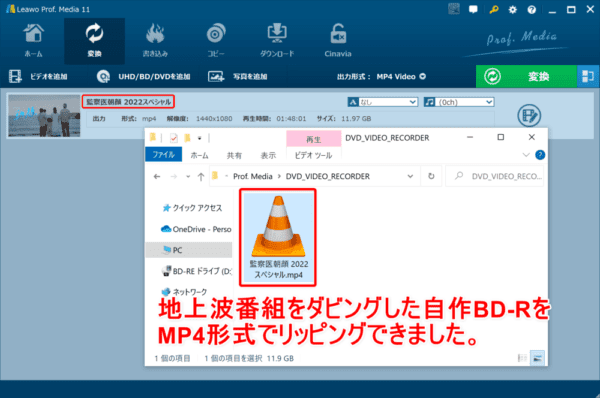Switch to the 表示 ribbon tab

[268, 155]
